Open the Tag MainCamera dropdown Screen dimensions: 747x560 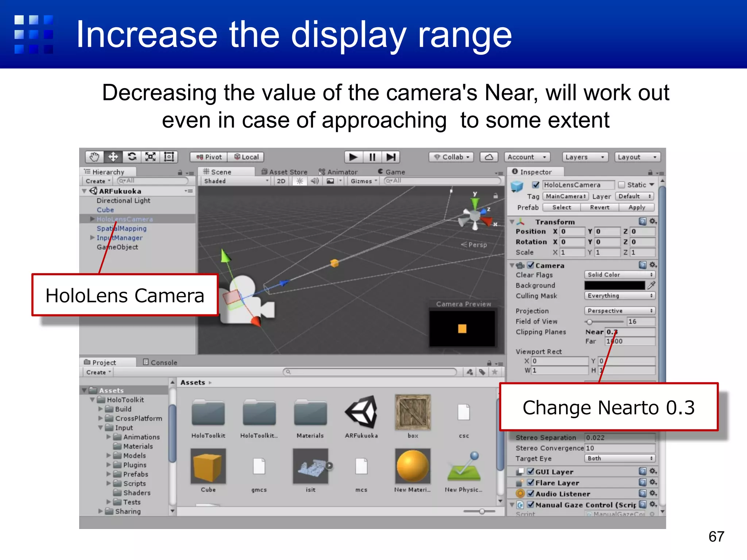pyautogui.click(x=565, y=196)
